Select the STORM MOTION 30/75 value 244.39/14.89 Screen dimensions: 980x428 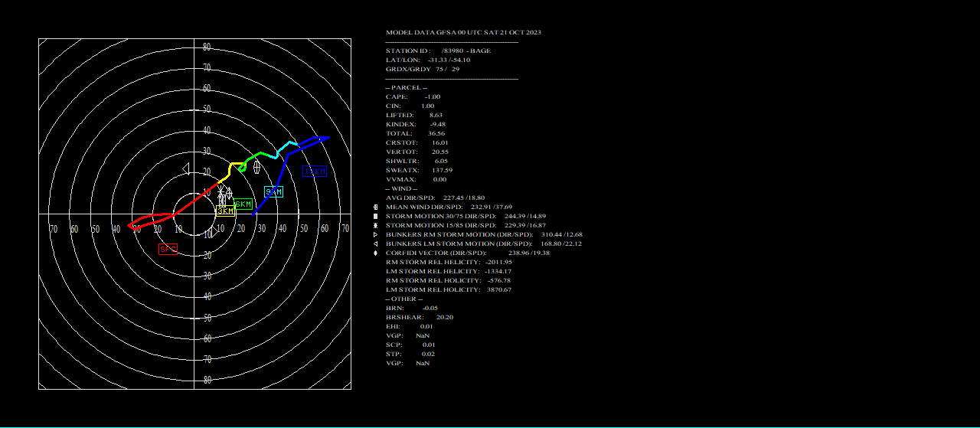pyautogui.click(x=524, y=216)
